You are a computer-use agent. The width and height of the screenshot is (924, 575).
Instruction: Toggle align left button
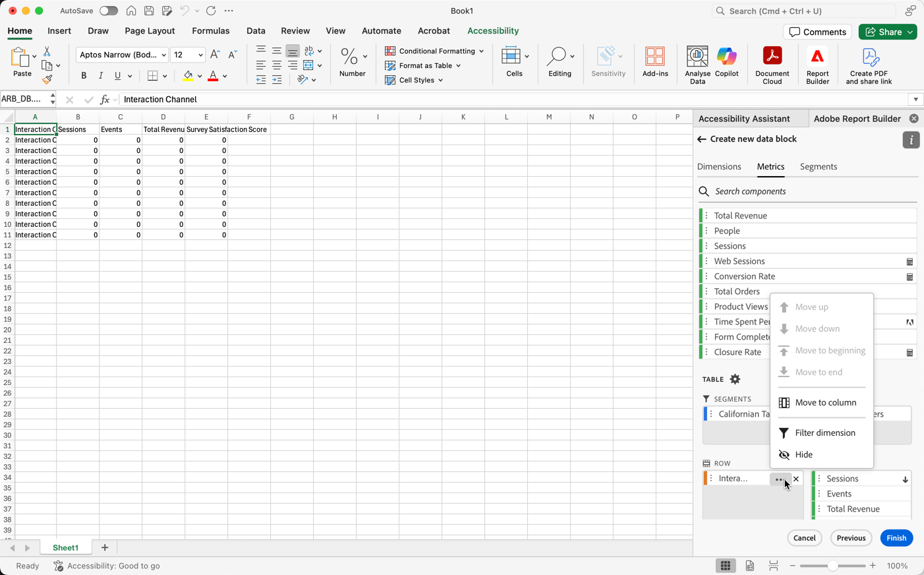point(261,65)
